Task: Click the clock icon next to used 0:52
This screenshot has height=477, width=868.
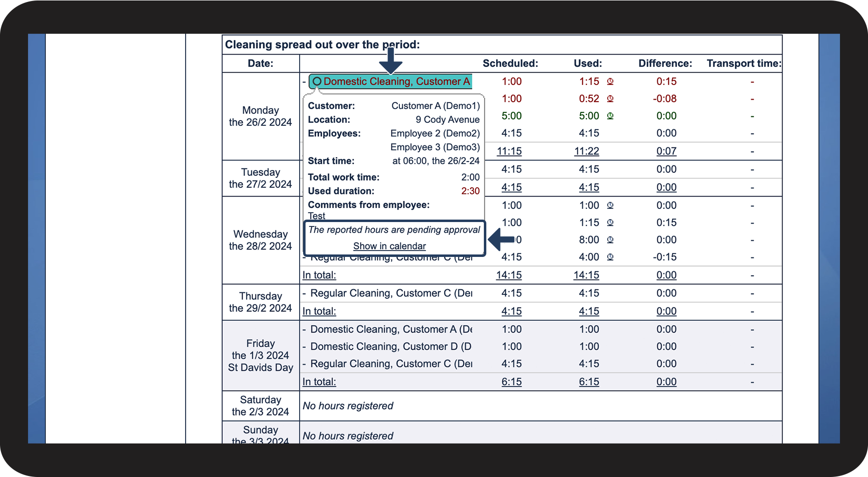Action: click(610, 99)
